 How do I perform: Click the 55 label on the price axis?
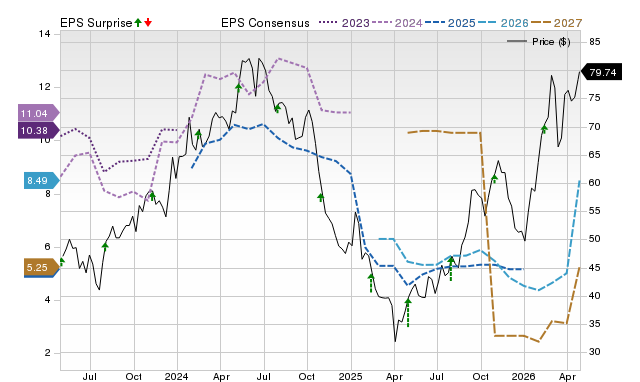coord(595,211)
